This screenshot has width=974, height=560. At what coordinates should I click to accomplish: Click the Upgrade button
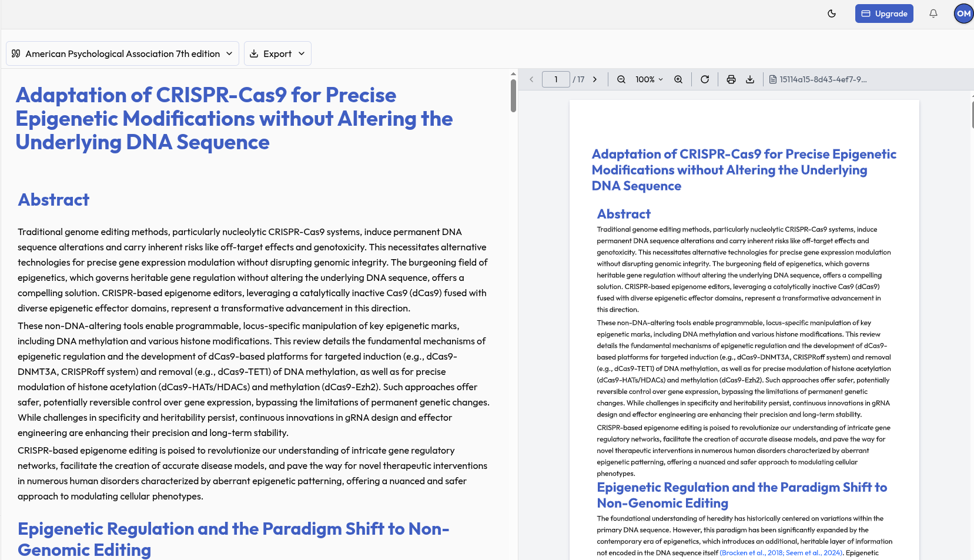884,14
